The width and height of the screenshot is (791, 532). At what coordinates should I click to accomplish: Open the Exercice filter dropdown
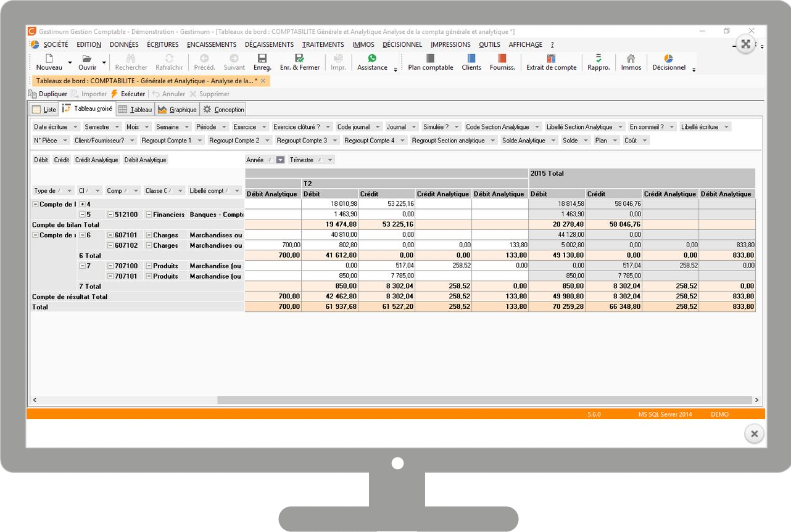263,126
